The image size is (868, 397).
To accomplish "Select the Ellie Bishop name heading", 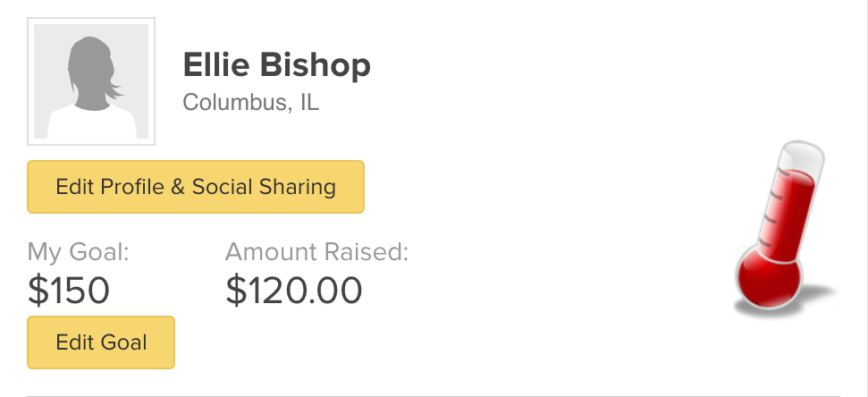I will pyautogui.click(x=276, y=65).
